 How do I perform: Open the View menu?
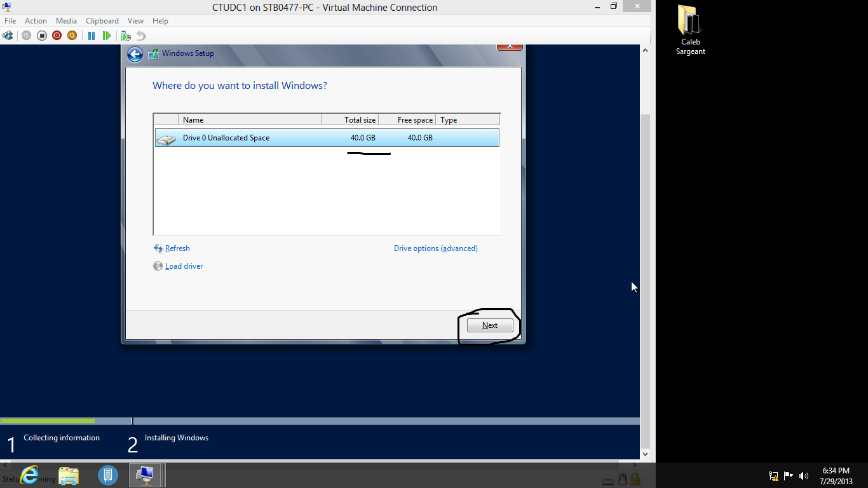click(x=135, y=21)
